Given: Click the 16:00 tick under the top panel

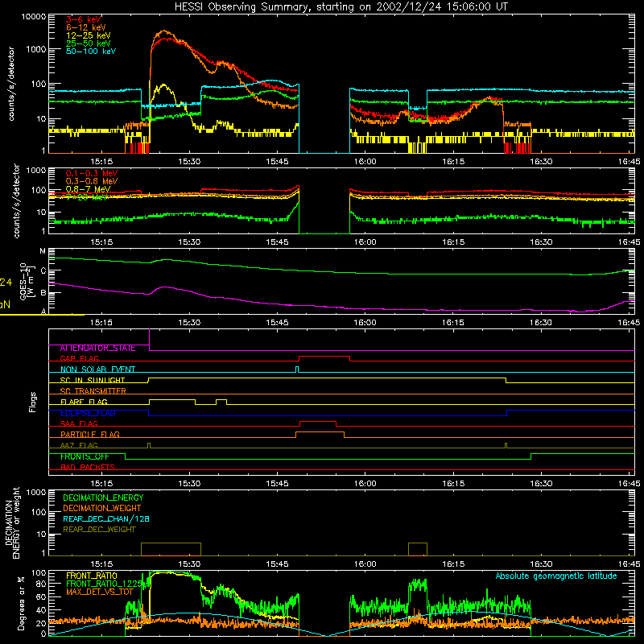Looking at the screenshot, I should click(x=365, y=162).
